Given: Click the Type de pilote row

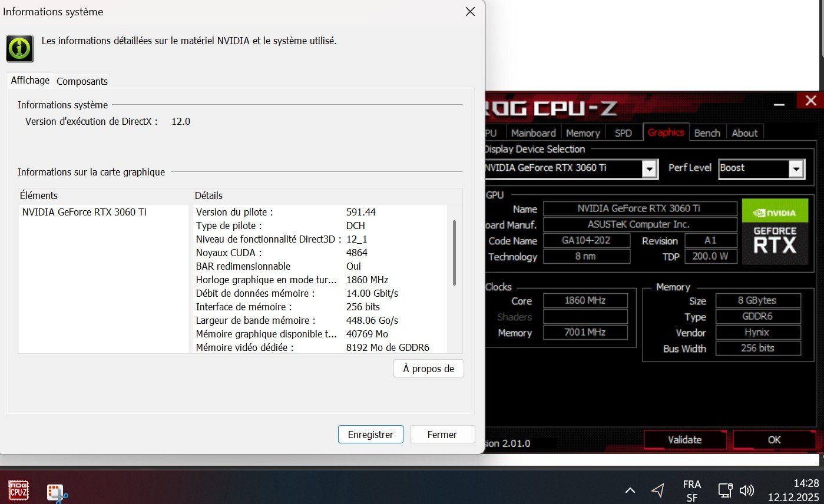Looking at the screenshot, I should coord(320,226).
